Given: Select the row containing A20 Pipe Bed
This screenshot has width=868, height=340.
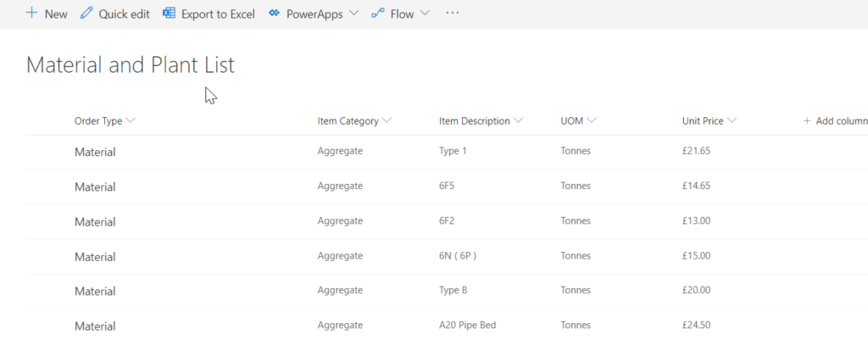Looking at the screenshot, I should [447, 325].
